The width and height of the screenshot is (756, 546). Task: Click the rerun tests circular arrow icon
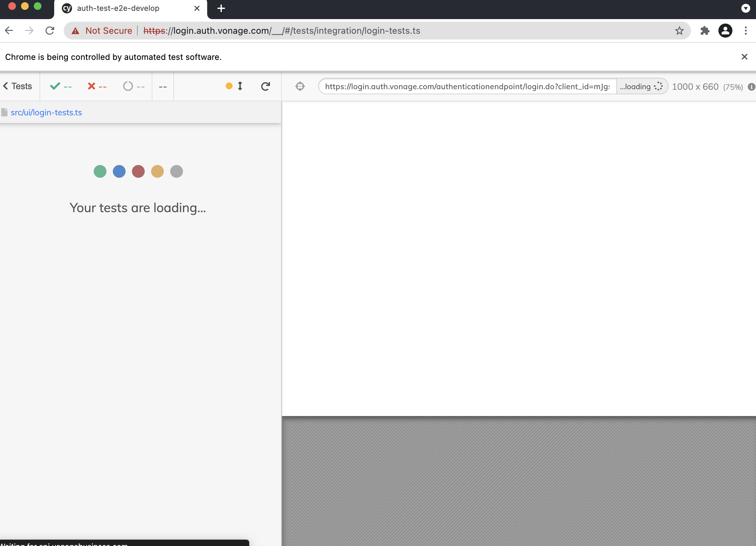265,86
